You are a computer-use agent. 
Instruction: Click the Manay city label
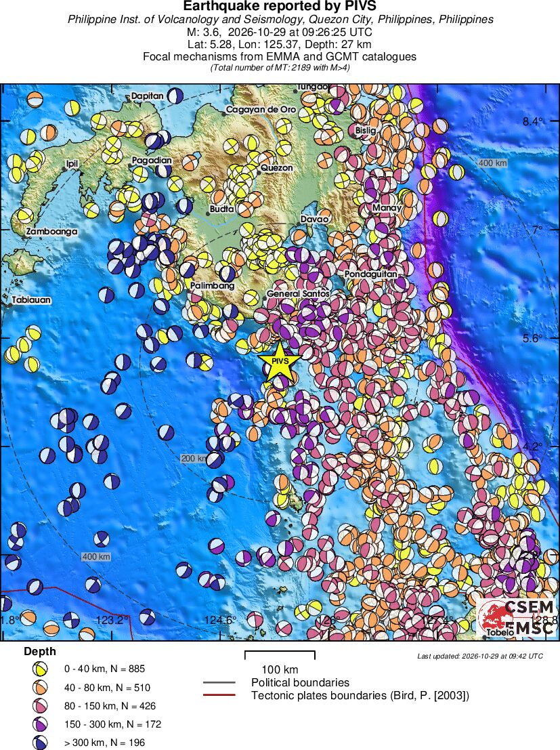point(387,208)
